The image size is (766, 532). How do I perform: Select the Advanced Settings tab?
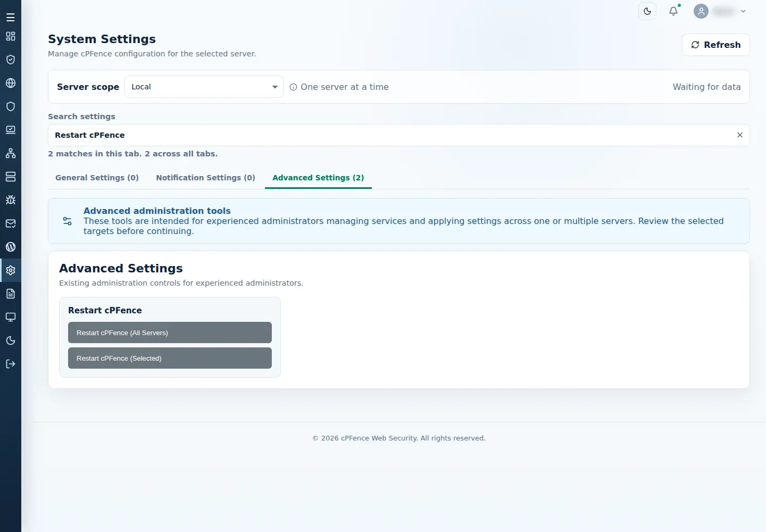318,178
